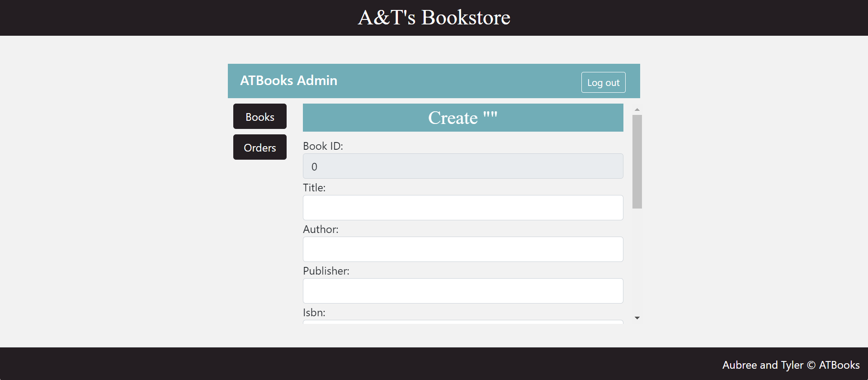Click the Log out button
868x380 pixels.
[603, 82]
